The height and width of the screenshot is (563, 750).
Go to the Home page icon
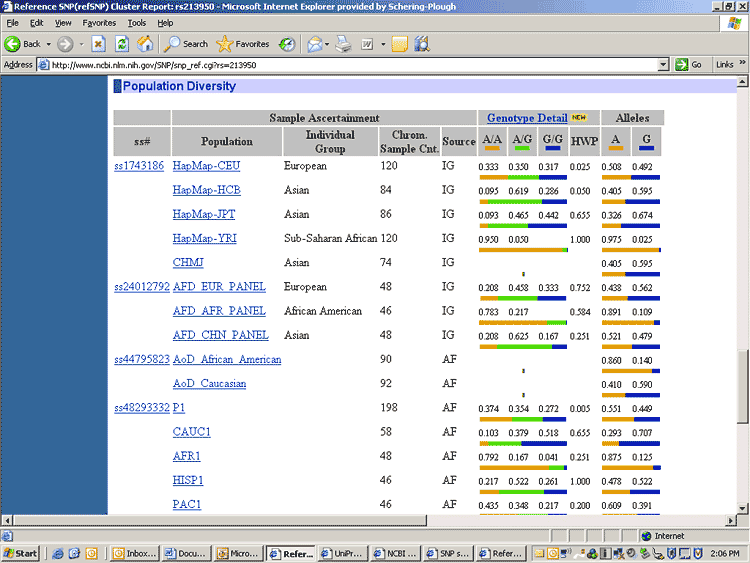click(145, 44)
